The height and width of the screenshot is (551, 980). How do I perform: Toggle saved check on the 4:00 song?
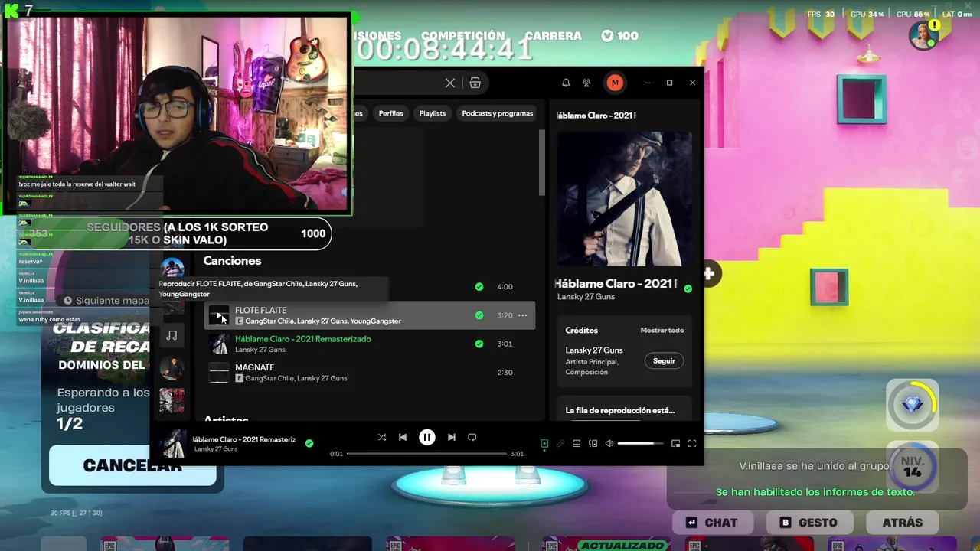[x=479, y=287]
